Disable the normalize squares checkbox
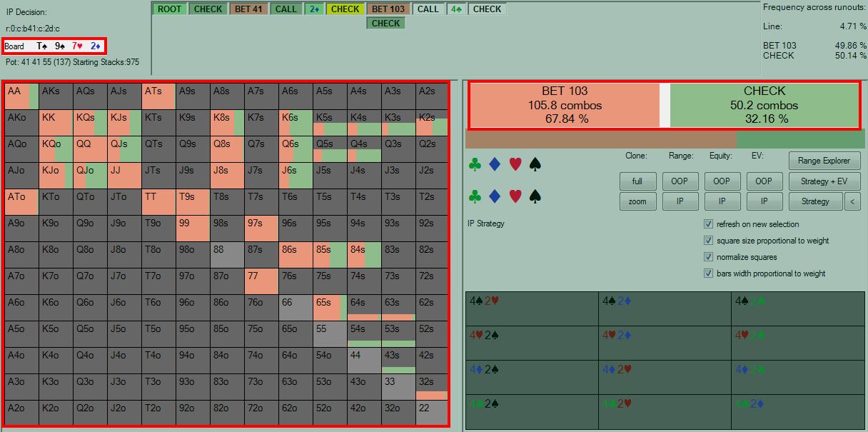This screenshot has height=432, width=868. click(708, 257)
